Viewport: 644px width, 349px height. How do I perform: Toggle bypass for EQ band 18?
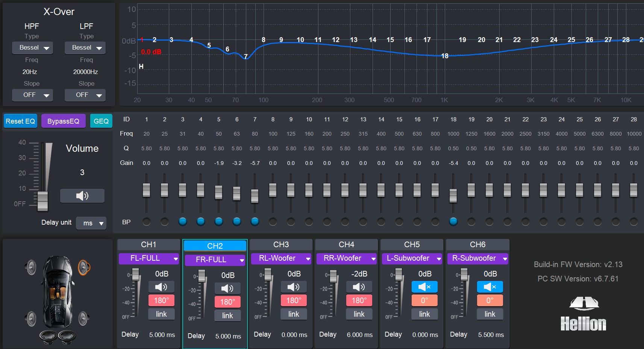(x=453, y=222)
